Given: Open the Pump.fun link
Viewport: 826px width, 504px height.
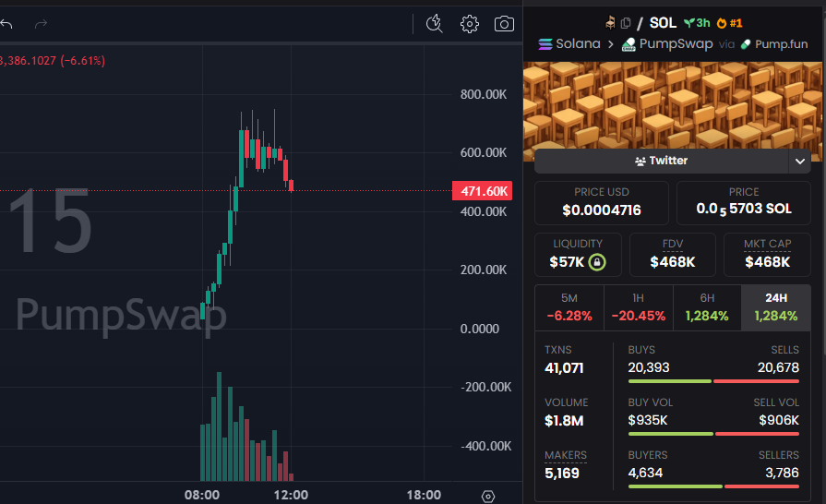Looking at the screenshot, I should pyautogui.click(x=781, y=44).
